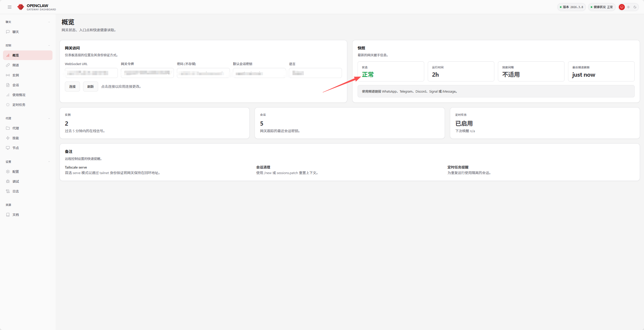Switch to dark theme moon button

point(635,7)
